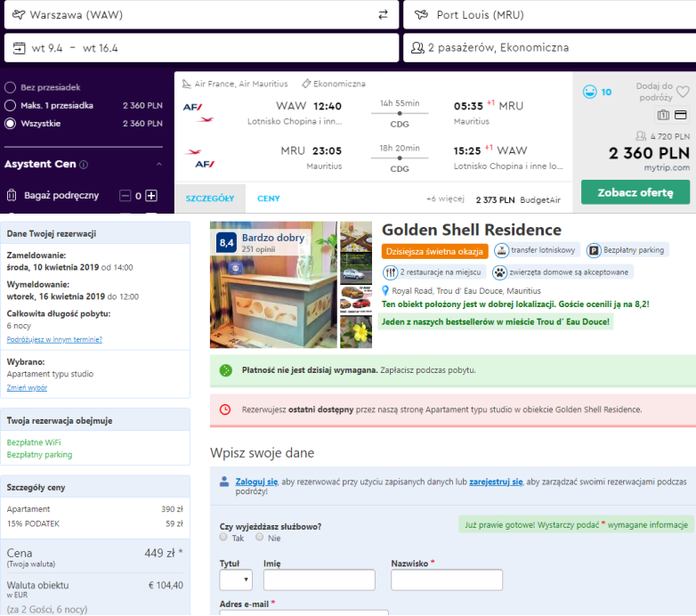The width and height of the screenshot is (696, 616).
Task: Open the CENY tab
Action: coord(269,199)
